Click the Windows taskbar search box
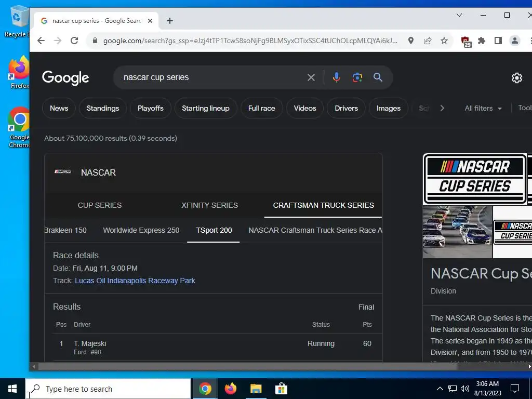Viewport: 532px width, 399px height. pos(108,389)
